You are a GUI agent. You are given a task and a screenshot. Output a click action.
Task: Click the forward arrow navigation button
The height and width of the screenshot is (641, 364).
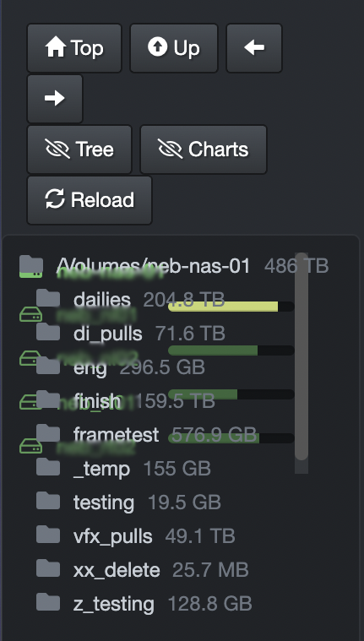(55, 99)
